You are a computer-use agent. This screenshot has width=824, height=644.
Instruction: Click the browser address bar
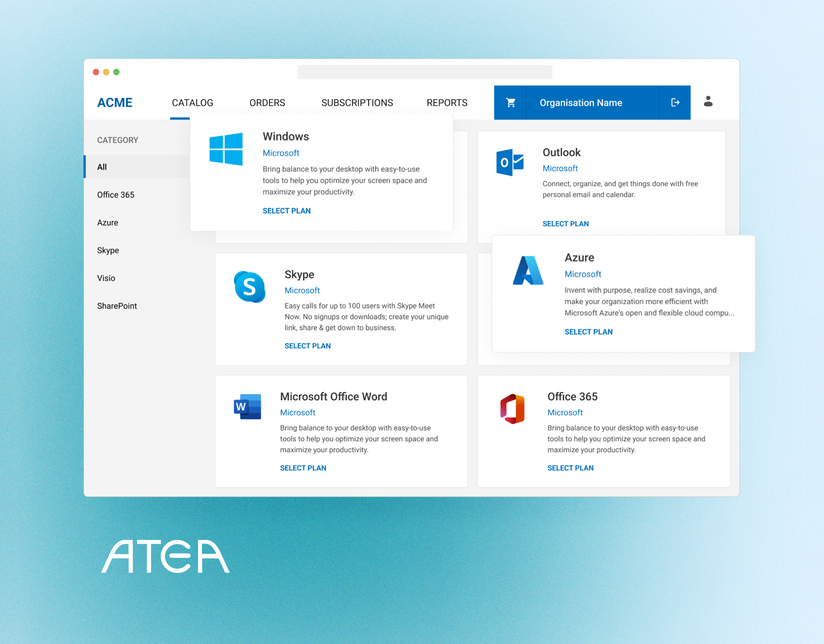tap(425, 72)
